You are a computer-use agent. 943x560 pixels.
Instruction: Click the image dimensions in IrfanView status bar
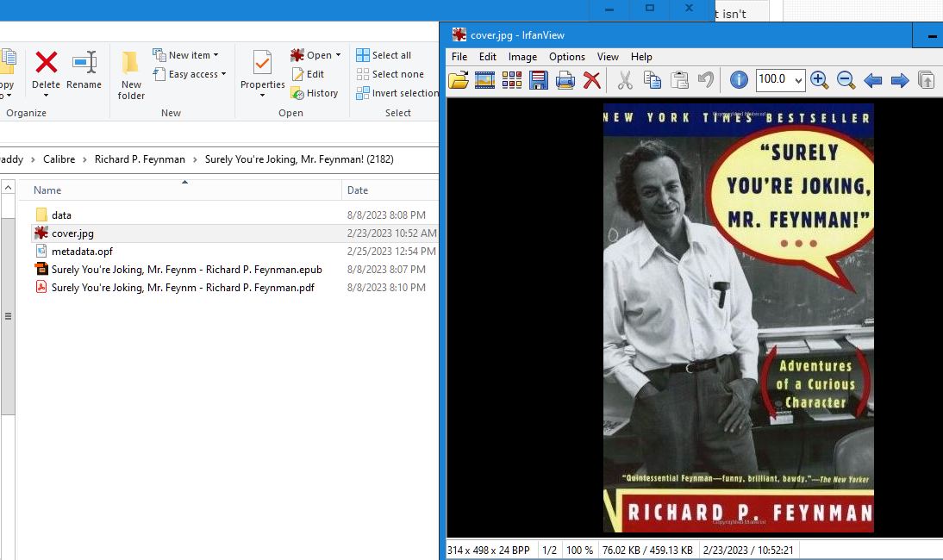tap(489, 550)
